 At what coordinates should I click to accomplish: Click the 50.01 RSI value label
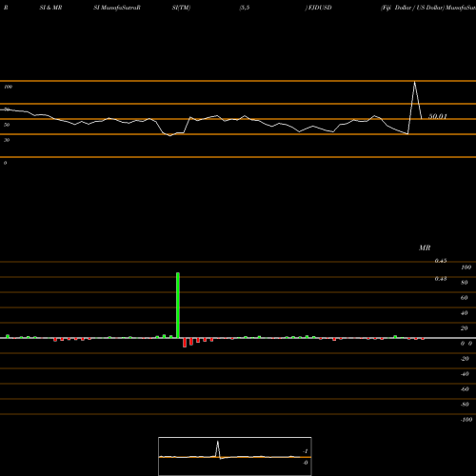pos(438,116)
